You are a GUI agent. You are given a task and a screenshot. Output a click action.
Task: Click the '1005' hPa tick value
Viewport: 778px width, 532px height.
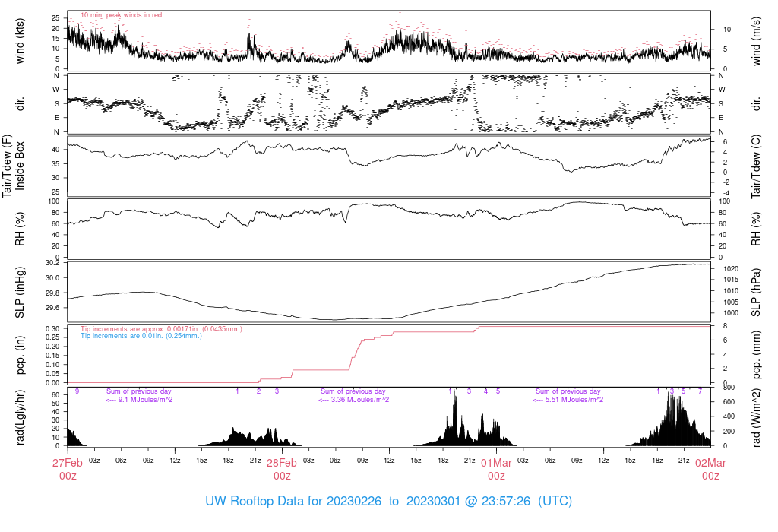click(731, 302)
